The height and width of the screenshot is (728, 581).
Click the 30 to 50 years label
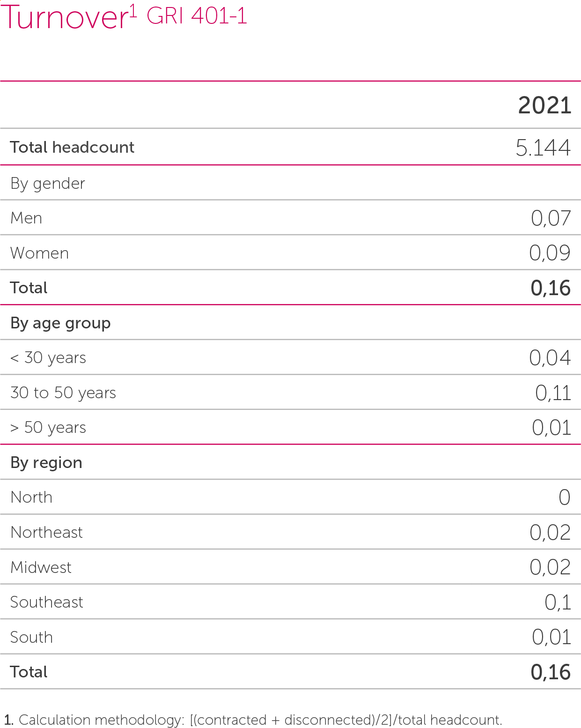(x=63, y=393)
